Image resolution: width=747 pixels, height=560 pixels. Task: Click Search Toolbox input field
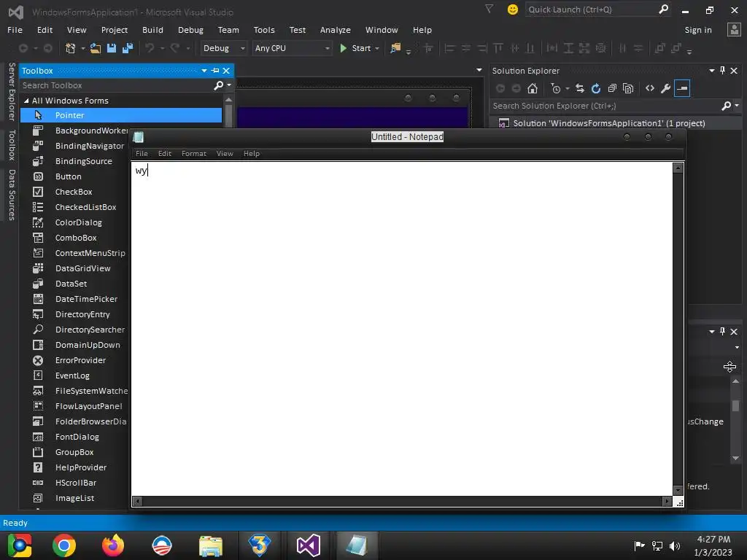pos(116,85)
